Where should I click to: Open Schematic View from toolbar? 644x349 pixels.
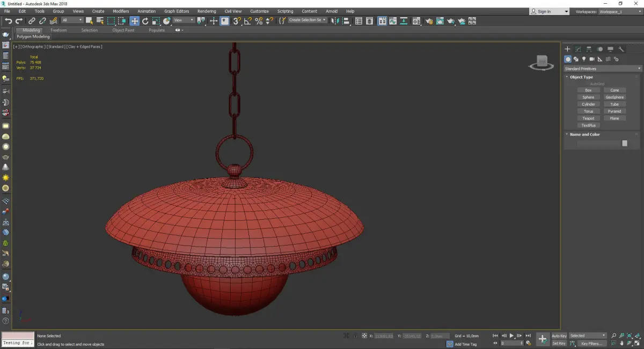403,21
